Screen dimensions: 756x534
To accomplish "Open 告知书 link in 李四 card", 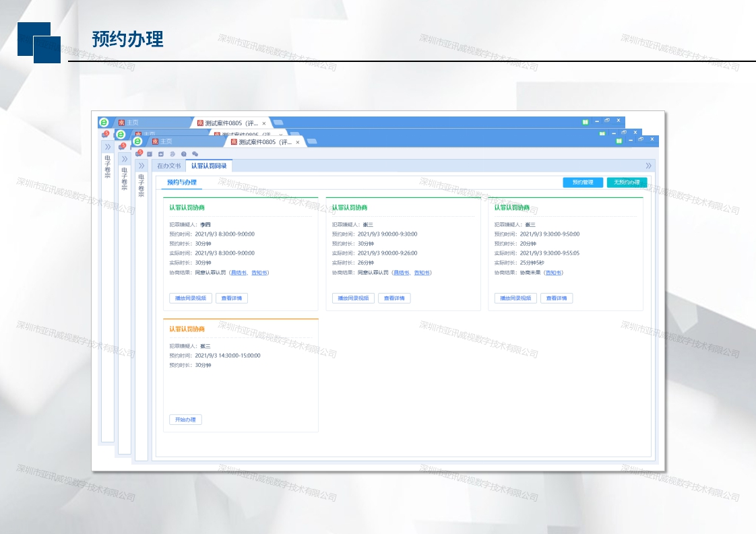I will [259, 273].
